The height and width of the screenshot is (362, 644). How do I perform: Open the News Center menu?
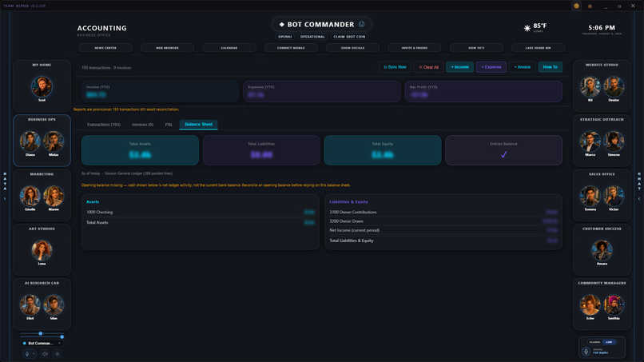click(x=105, y=48)
